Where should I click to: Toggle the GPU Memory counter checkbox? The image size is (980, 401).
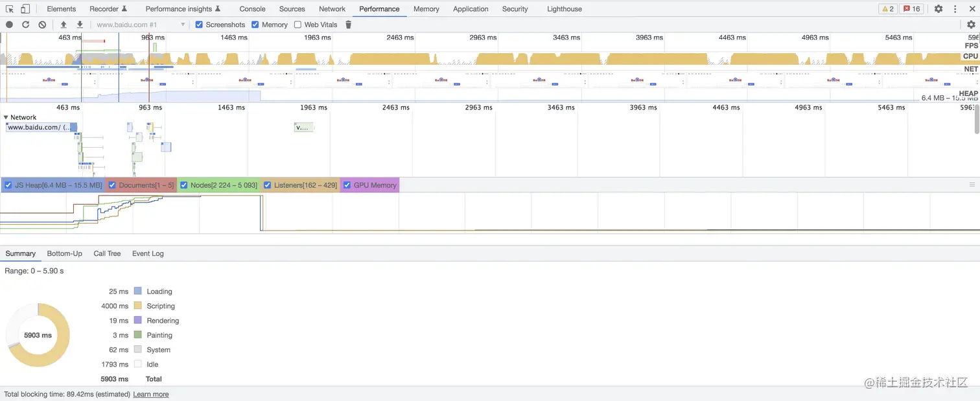(x=347, y=185)
